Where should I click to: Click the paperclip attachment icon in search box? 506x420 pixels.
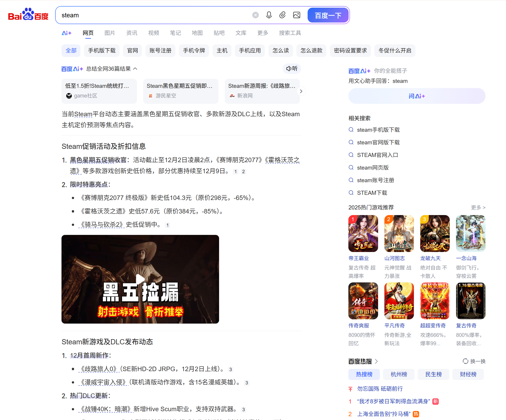[x=282, y=15]
